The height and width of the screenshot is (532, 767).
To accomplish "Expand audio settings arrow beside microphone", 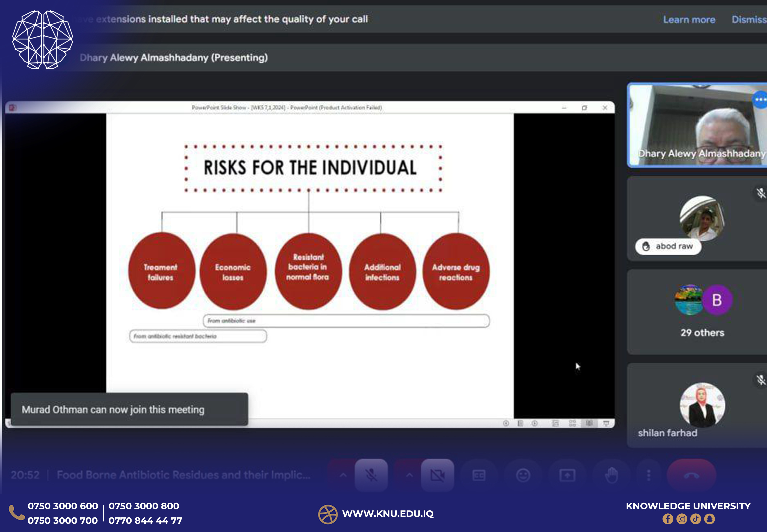I will tap(343, 475).
